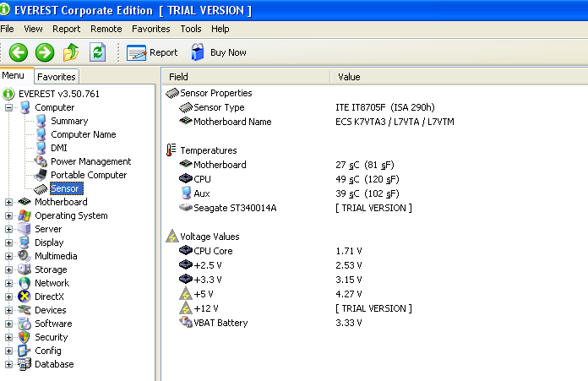The width and height of the screenshot is (588, 381).
Task: Click the Database tree icon
Action: pyautogui.click(x=24, y=364)
